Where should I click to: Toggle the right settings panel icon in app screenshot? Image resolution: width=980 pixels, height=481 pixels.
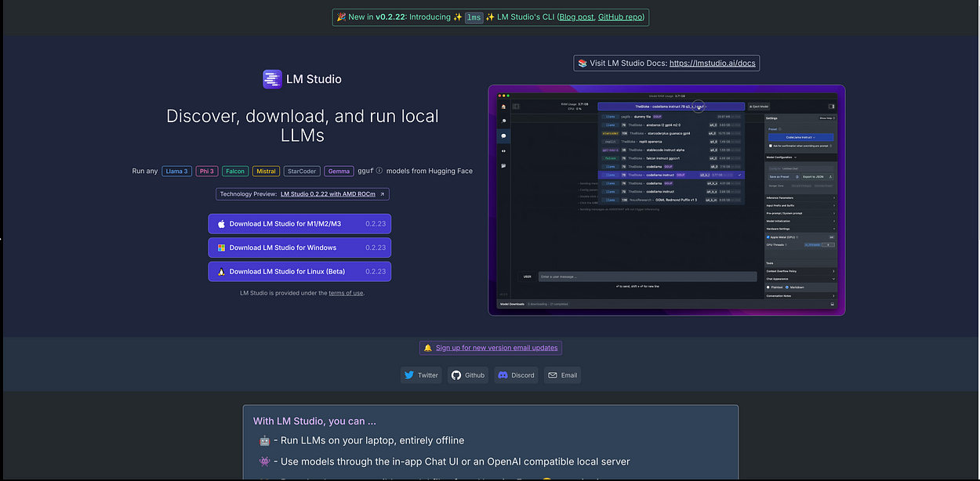point(831,107)
